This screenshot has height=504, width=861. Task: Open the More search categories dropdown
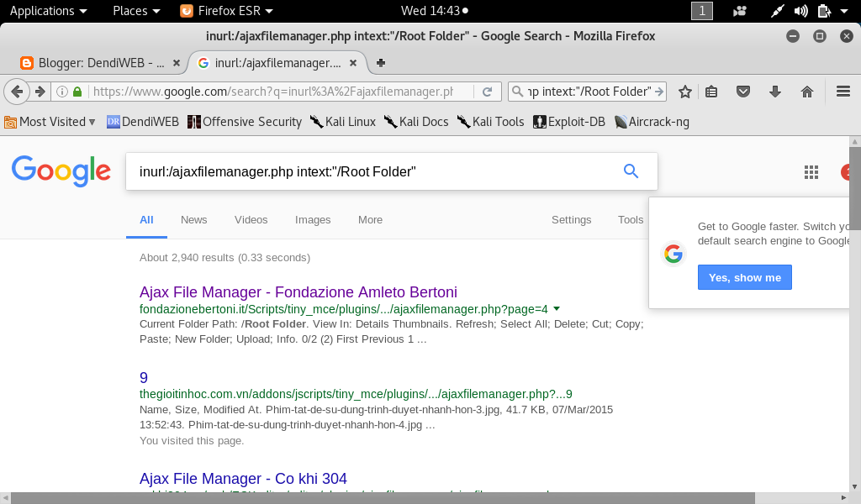(370, 220)
